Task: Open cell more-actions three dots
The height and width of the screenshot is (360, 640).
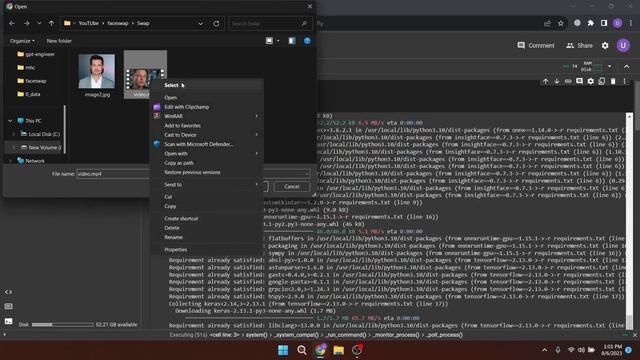Action: pyautogui.click(x=624, y=82)
